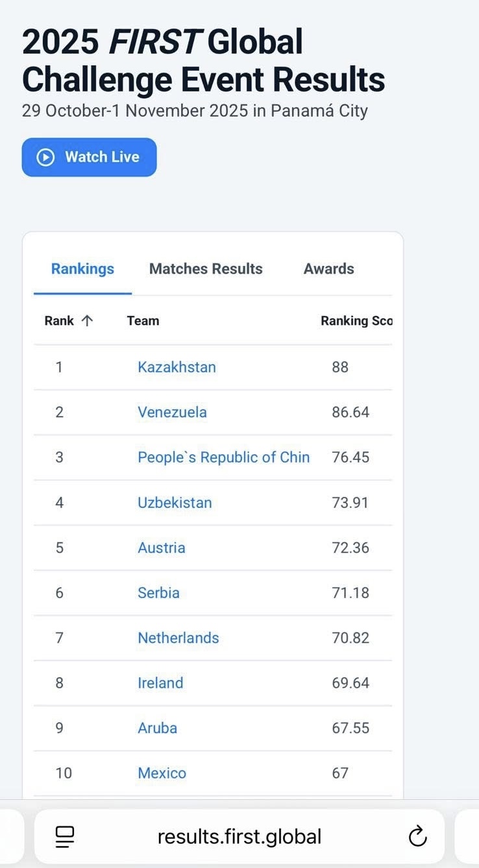Click the Netherlands team link

click(x=178, y=638)
